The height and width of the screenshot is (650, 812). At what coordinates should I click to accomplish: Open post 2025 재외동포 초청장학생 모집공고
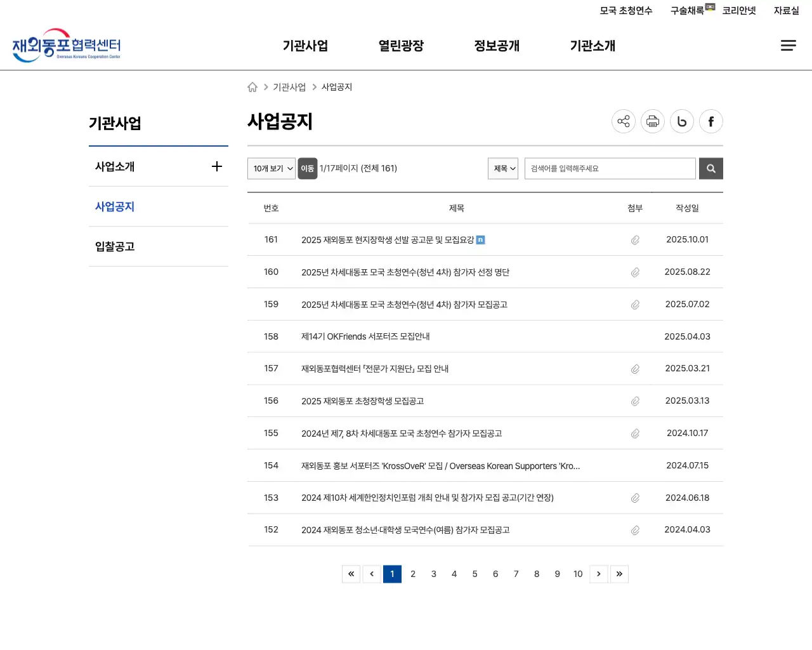click(x=362, y=401)
